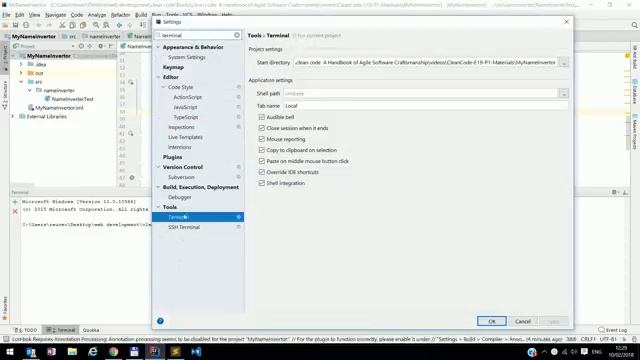Viewport: 640px width, 360px height.
Task: Open the Edit menu
Action: click(20, 15)
